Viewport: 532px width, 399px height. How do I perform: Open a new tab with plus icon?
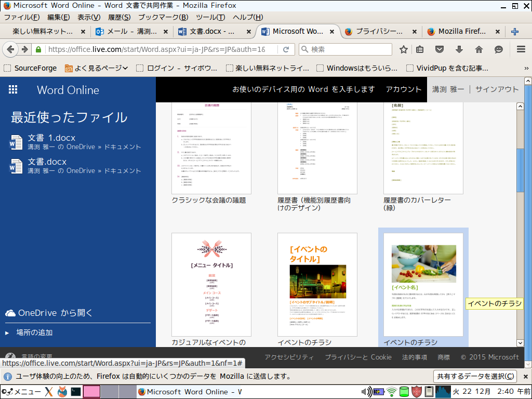pos(515,32)
